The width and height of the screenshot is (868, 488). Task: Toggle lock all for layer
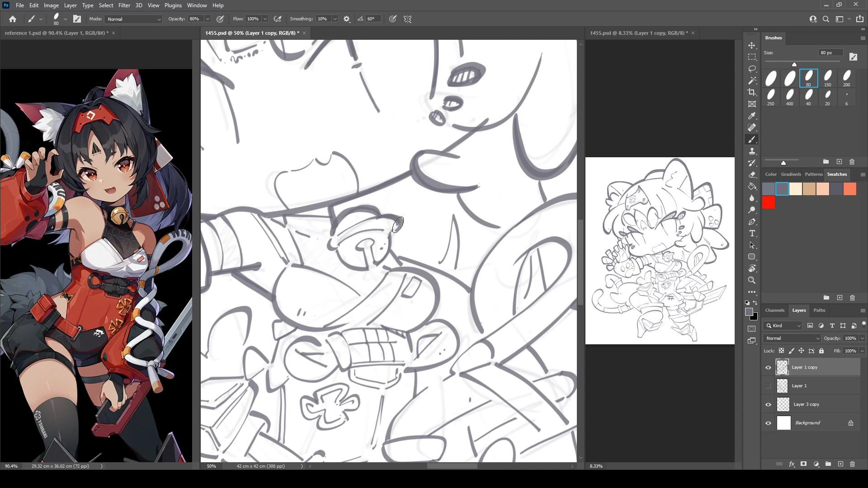click(x=821, y=351)
